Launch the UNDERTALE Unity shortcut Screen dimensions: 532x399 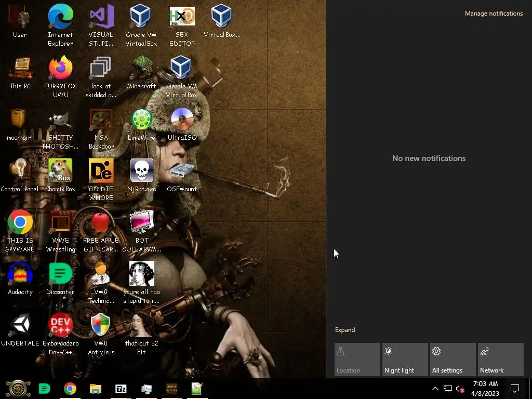coord(20,330)
